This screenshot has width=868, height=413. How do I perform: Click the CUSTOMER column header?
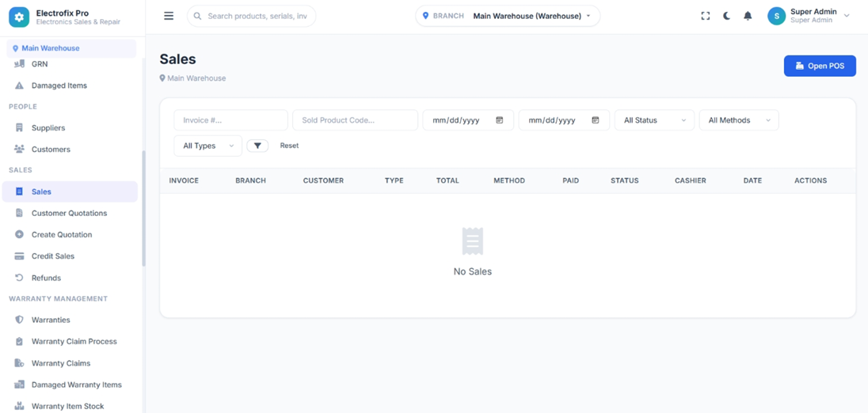tap(323, 181)
